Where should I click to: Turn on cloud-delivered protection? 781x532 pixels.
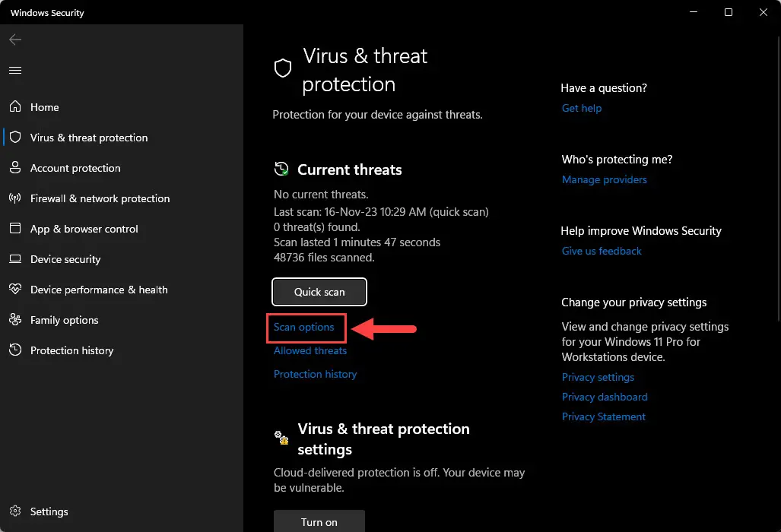pos(319,521)
